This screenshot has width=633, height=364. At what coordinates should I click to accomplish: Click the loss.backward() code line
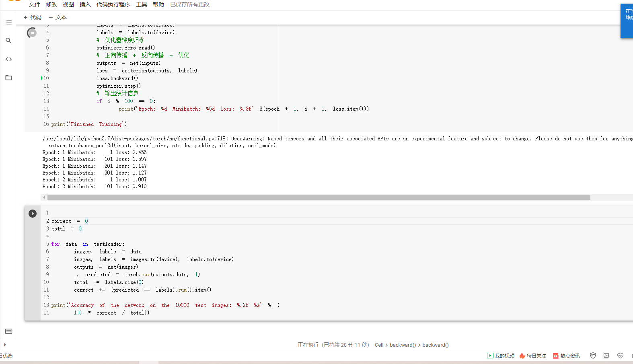117,78
